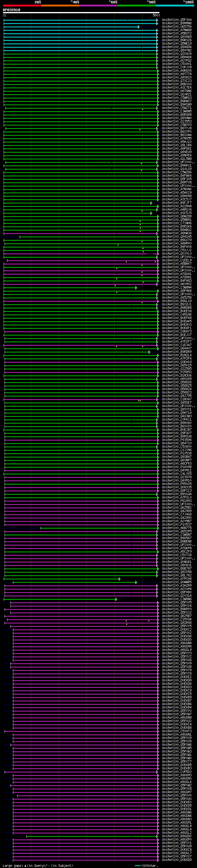Open hit UniRef100_A7NW88
This screenshot has width=197, height=868.
[177, 30]
